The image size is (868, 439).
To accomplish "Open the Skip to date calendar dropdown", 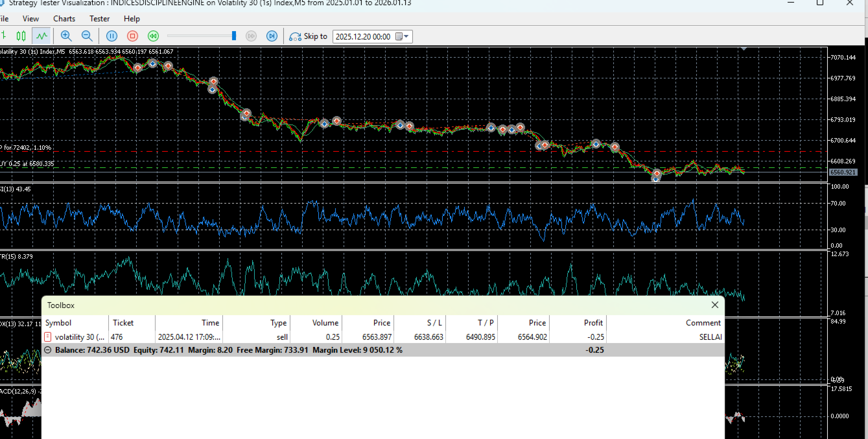I will [x=402, y=37].
